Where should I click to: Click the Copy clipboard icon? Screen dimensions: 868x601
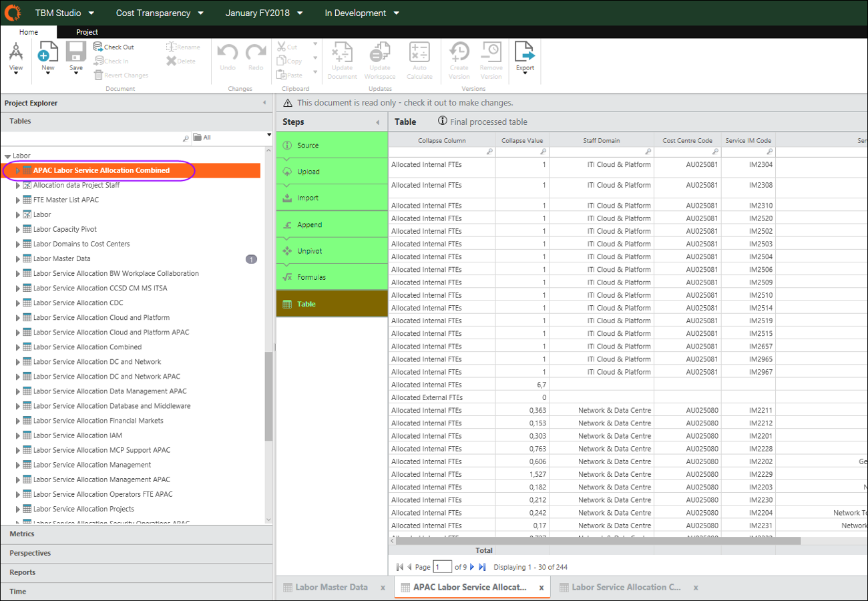[x=282, y=61]
